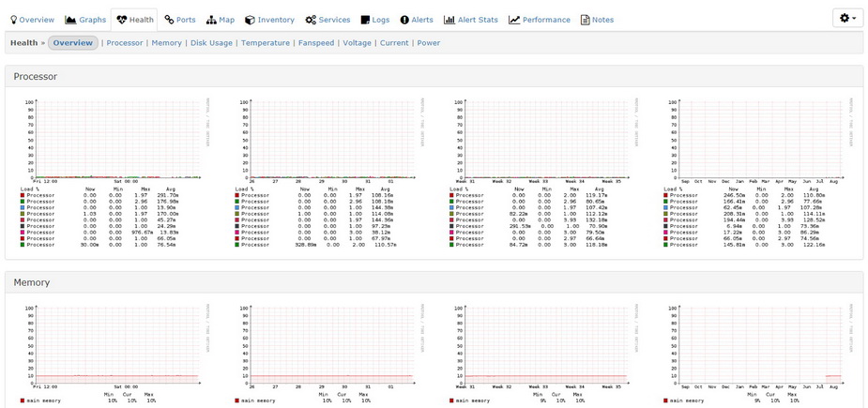
Task: Click the sitemap icon beside Map
Action: [211, 20]
